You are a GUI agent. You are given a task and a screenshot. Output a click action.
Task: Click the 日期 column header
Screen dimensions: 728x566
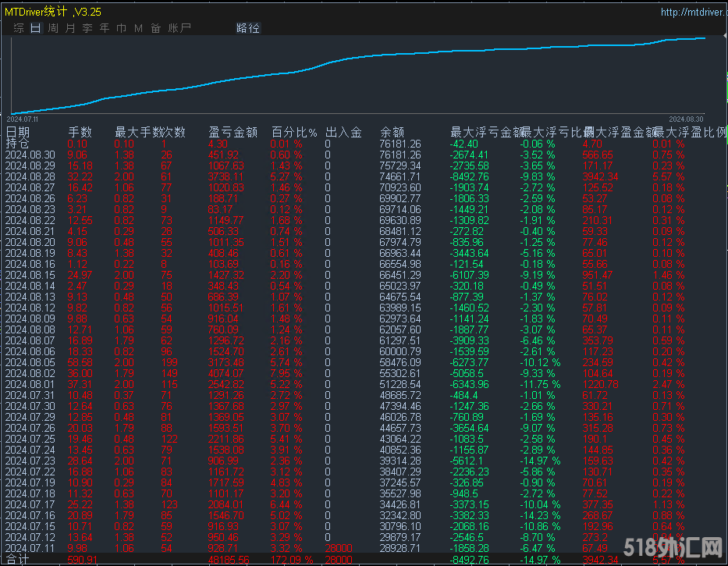(18, 133)
